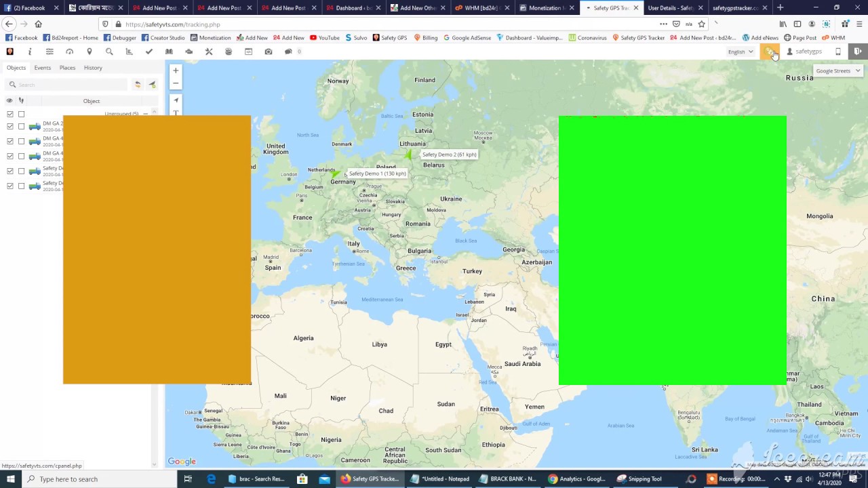The image size is (868, 488).
Task: Open the Google AdSense bookmark
Action: (x=467, y=38)
